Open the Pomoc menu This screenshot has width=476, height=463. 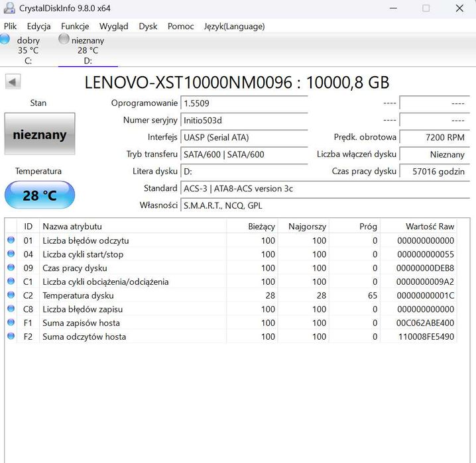180,26
